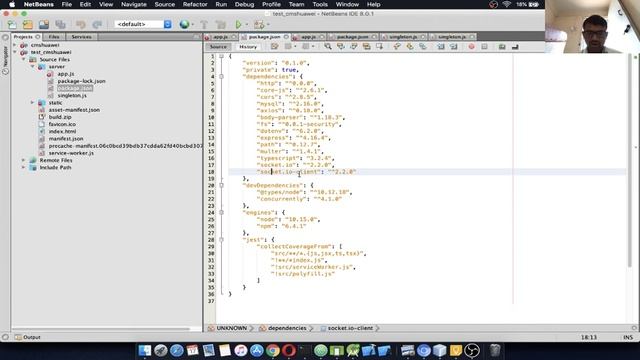This screenshot has height=360, width=640.
Task: Open the Refactor menu
Action: point(195,4)
